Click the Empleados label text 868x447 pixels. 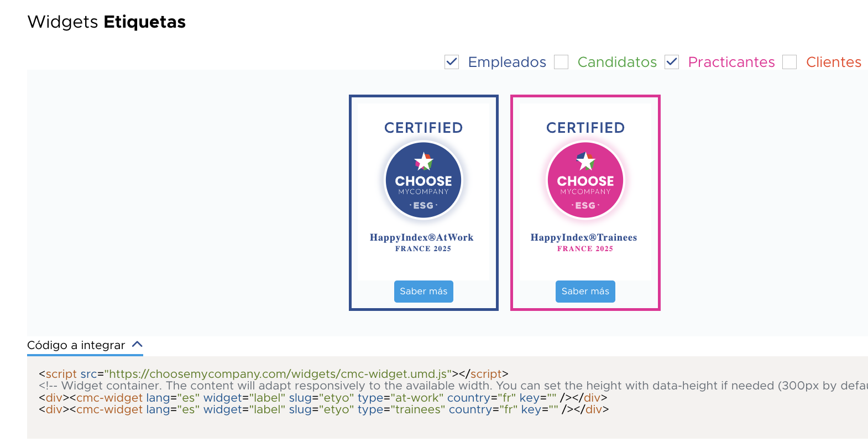[x=506, y=62]
